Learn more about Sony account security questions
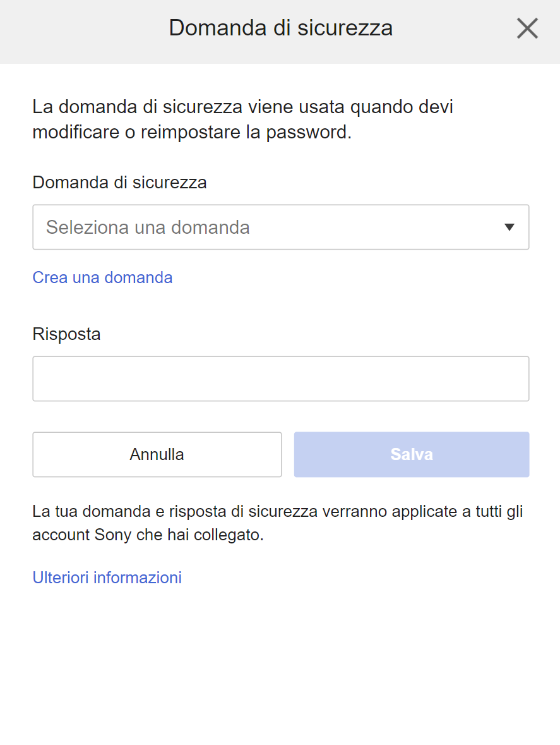The height and width of the screenshot is (745, 560). coord(107,577)
